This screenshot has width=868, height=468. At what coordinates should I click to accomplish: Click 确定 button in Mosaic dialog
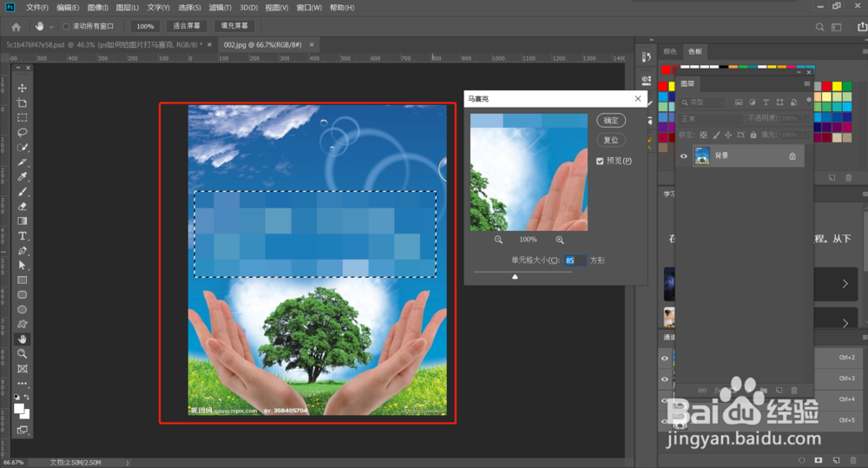610,120
